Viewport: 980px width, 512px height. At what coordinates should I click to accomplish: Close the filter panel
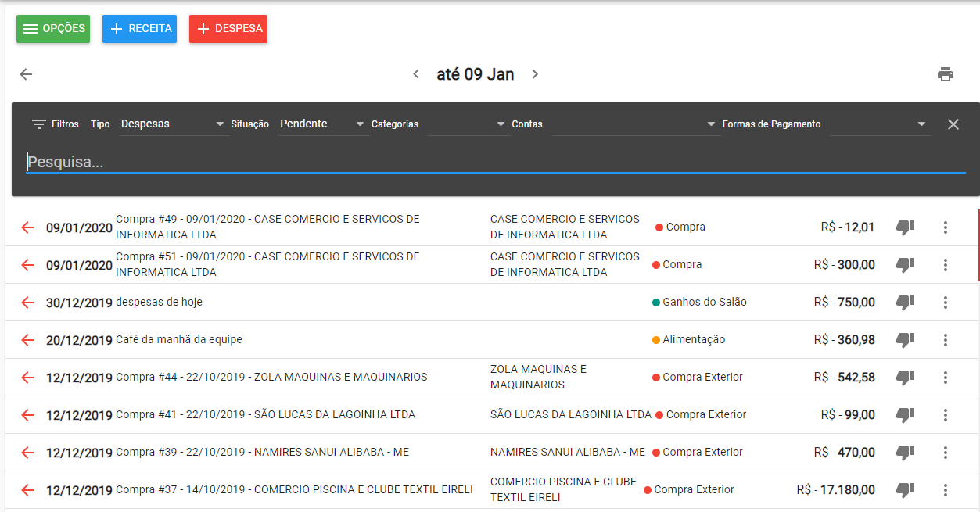[x=953, y=124]
